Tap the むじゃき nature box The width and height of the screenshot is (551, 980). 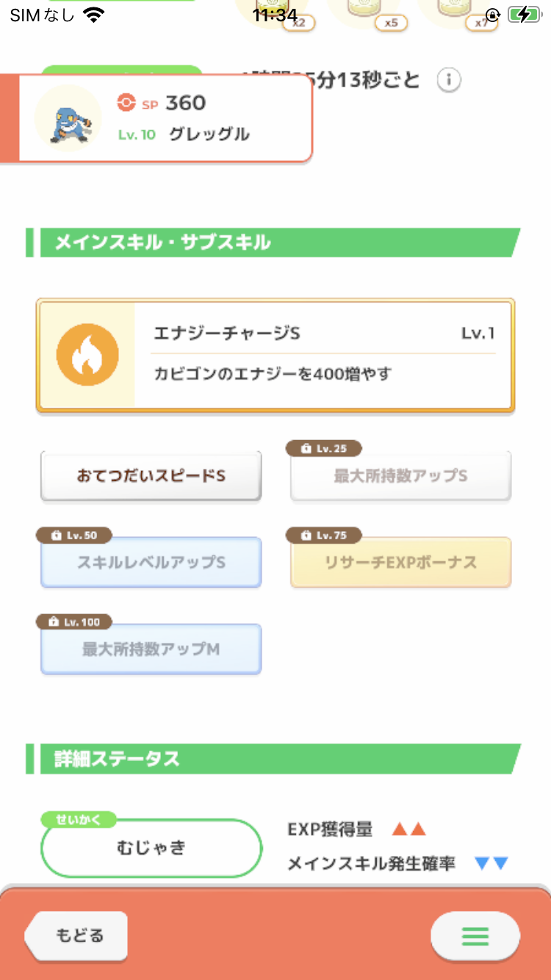click(x=151, y=848)
